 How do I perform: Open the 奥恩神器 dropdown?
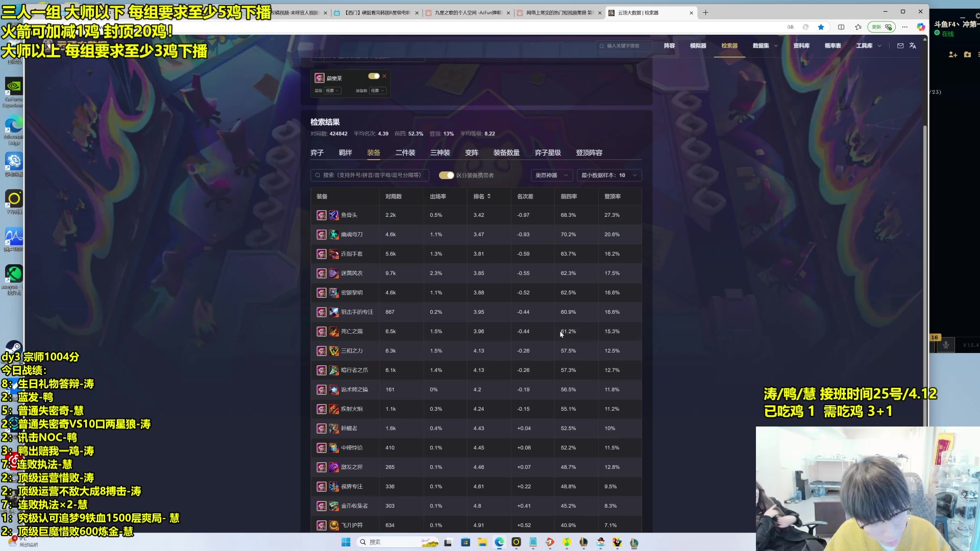(552, 176)
